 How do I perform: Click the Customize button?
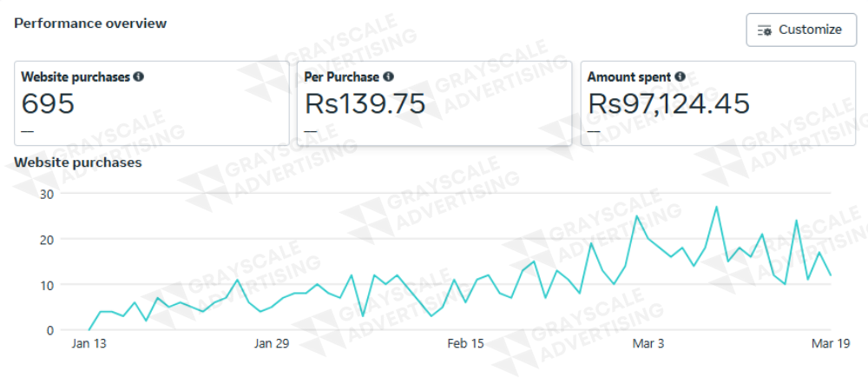tap(801, 30)
